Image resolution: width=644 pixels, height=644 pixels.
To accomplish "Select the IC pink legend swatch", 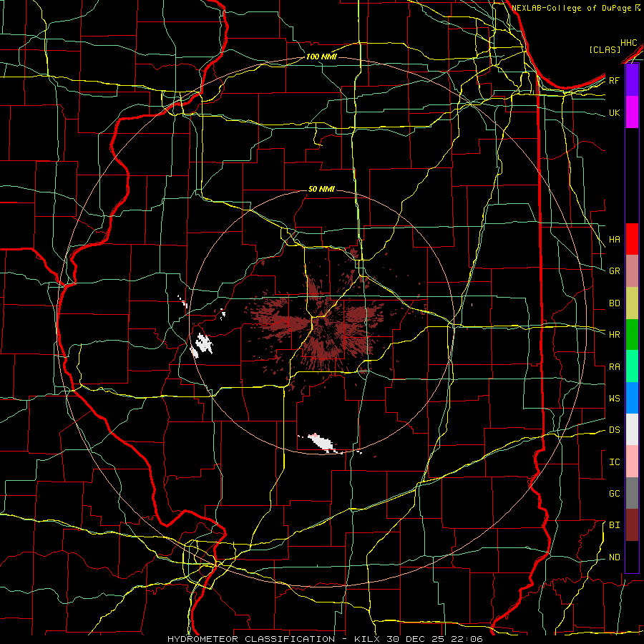I will pyautogui.click(x=632, y=462).
